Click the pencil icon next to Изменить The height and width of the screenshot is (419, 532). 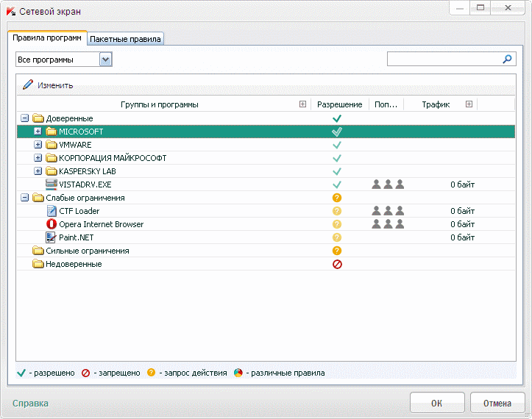click(x=28, y=85)
